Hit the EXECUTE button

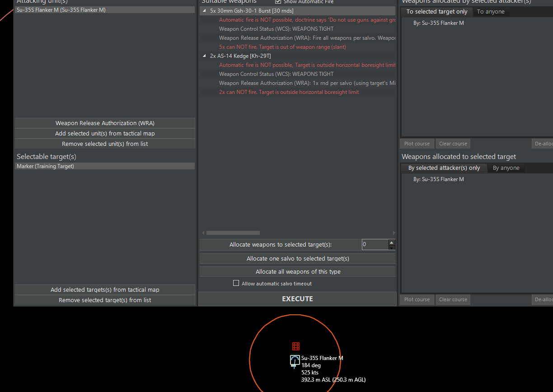click(297, 299)
